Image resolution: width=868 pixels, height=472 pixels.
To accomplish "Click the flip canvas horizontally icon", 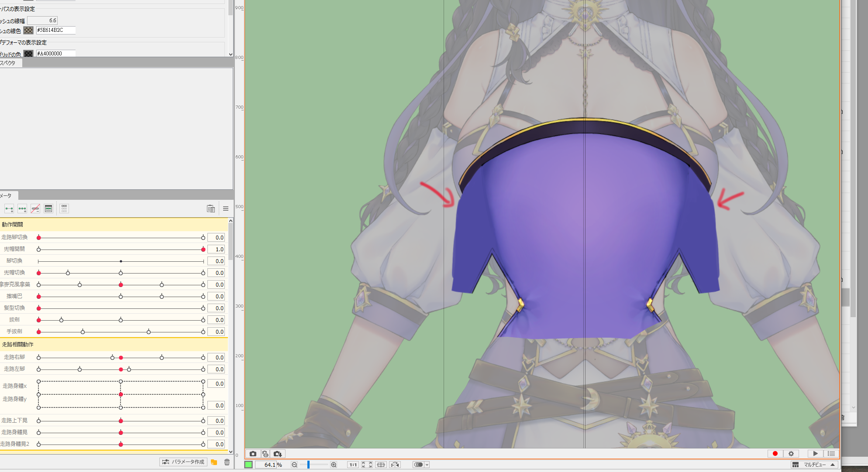I will (x=395, y=465).
